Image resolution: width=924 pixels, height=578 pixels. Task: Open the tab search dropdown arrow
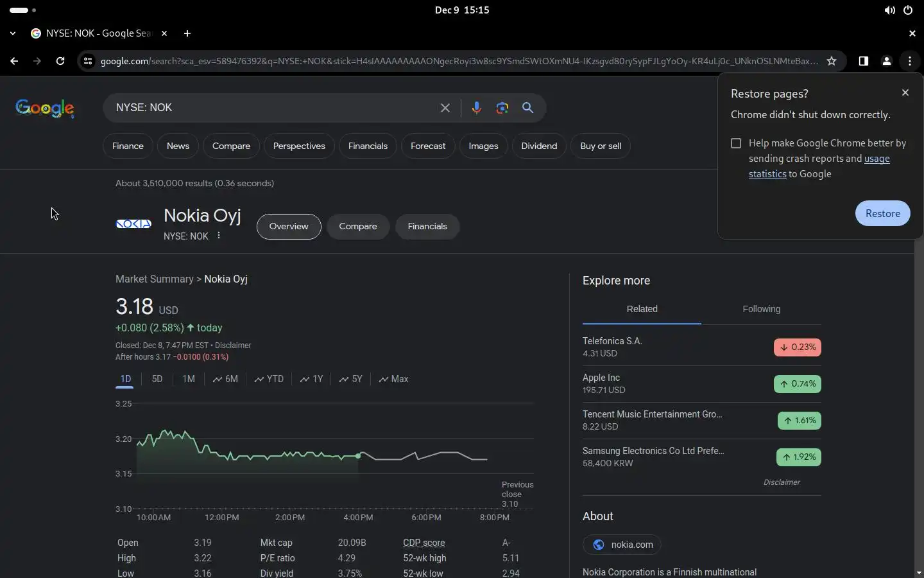click(x=13, y=33)
